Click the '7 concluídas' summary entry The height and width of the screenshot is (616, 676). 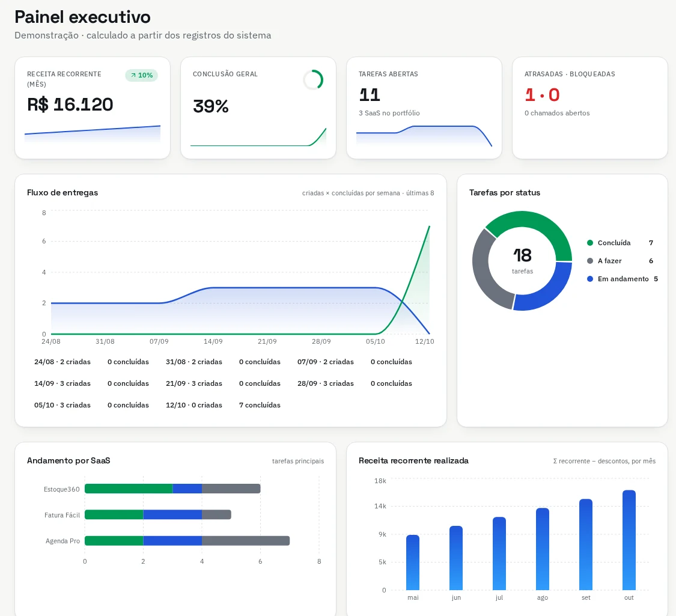[260, 405]
